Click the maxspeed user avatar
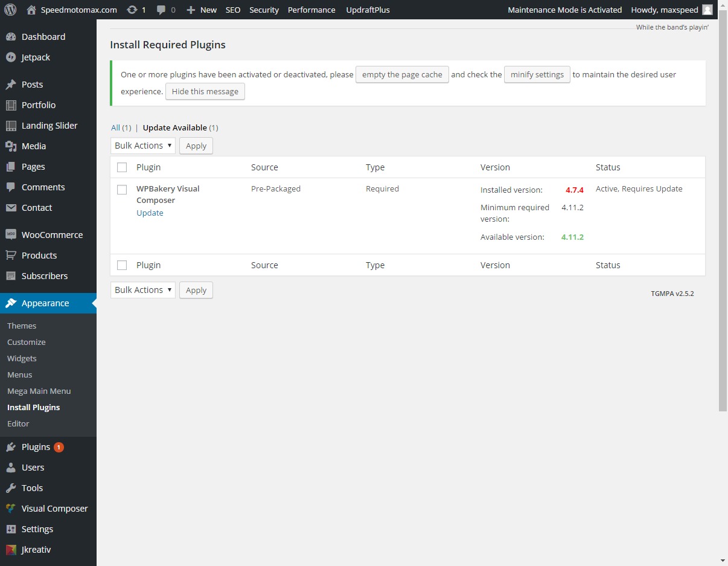The image size is (728, 566). tap(708, 10)
